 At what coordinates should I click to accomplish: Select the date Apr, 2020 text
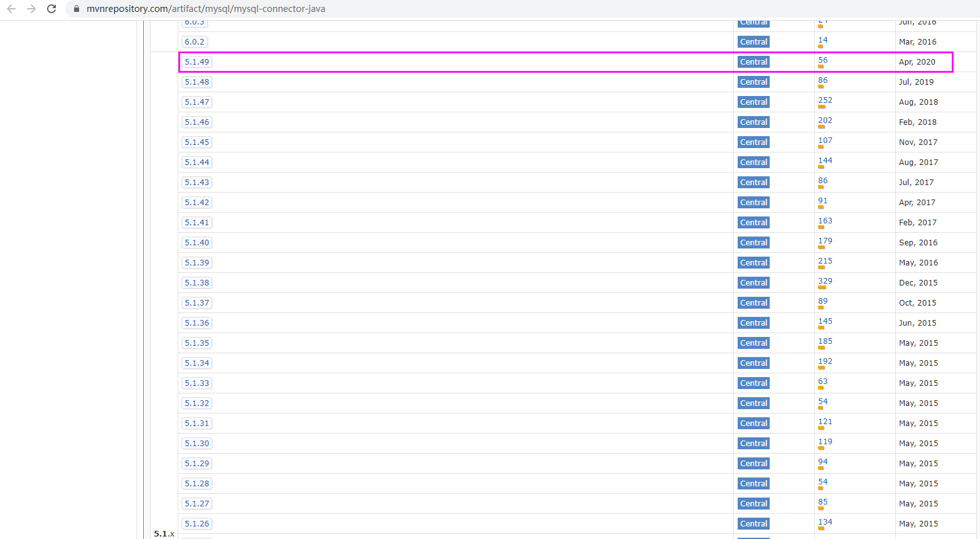tap(917, 62)
